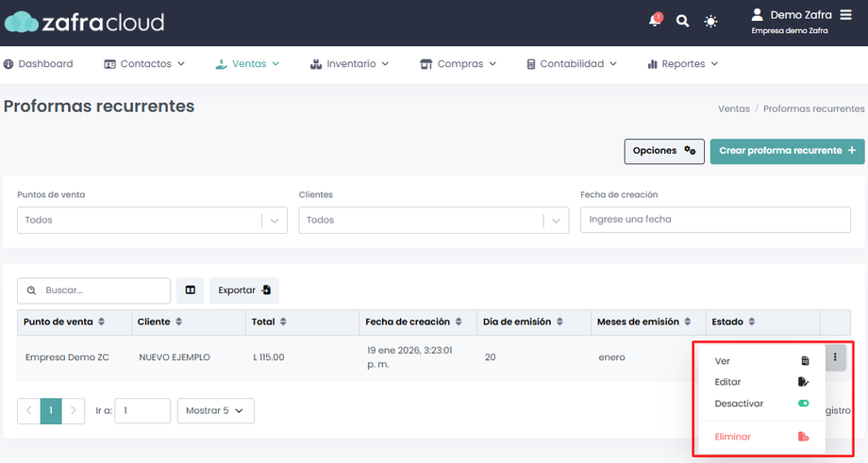Select page 1 in pagination
This screenshot has height=463, width=868.
(x=51, y=411)
